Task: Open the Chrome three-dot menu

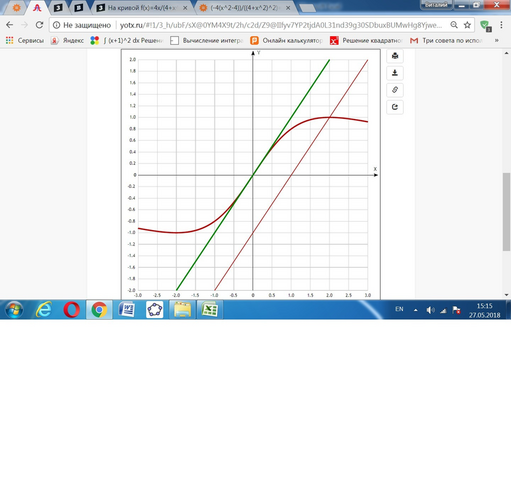Action: point(501,25)
